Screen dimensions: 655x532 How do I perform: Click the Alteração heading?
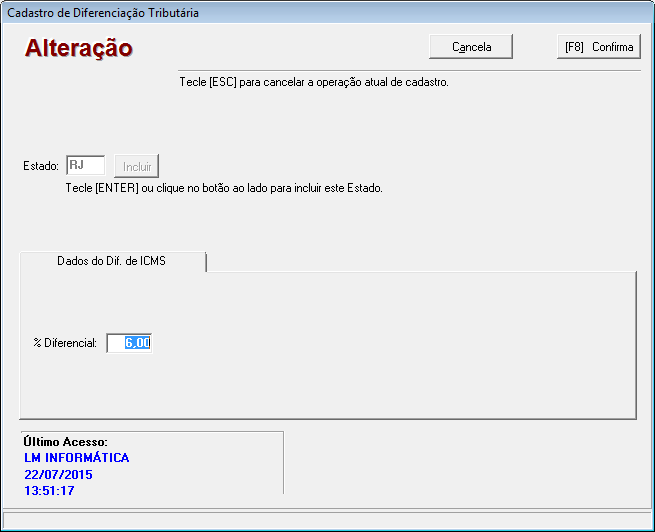[x=79, y=48]
